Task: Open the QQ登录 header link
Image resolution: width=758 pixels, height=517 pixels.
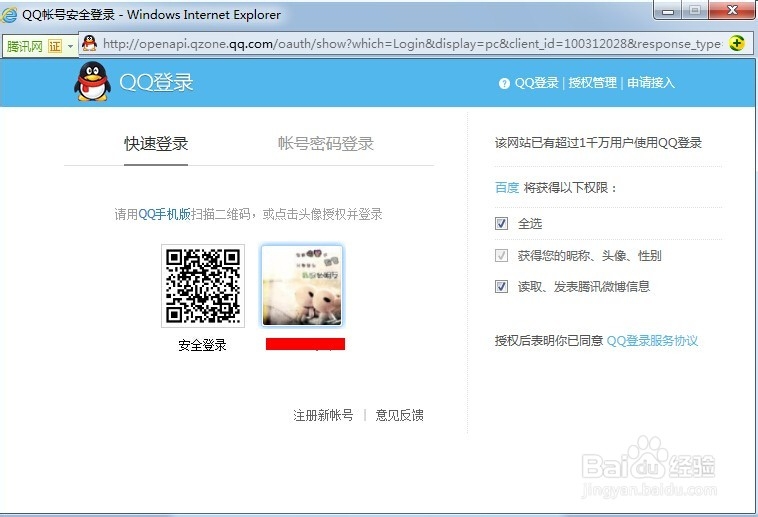Action: point(536,83)
